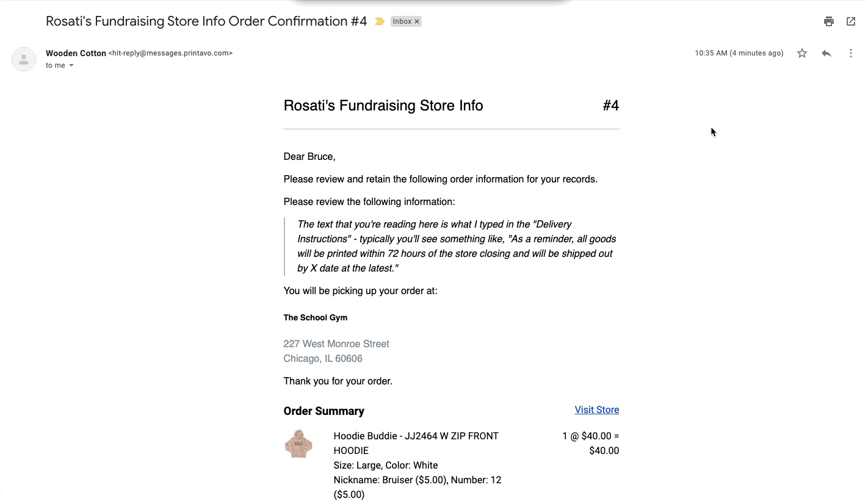Viewport: 868px width, 504px height.
Task: Expand recipient details arrow next to 'to me'
Action: pyautogui.click(x=71, y=65)
